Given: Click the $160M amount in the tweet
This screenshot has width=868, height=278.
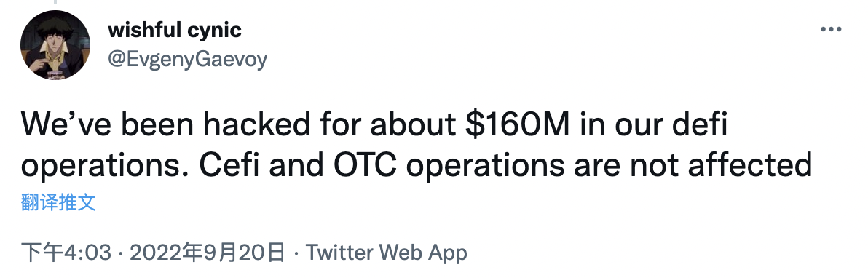Looking at the screenshot, I should [x=516, y=125].
